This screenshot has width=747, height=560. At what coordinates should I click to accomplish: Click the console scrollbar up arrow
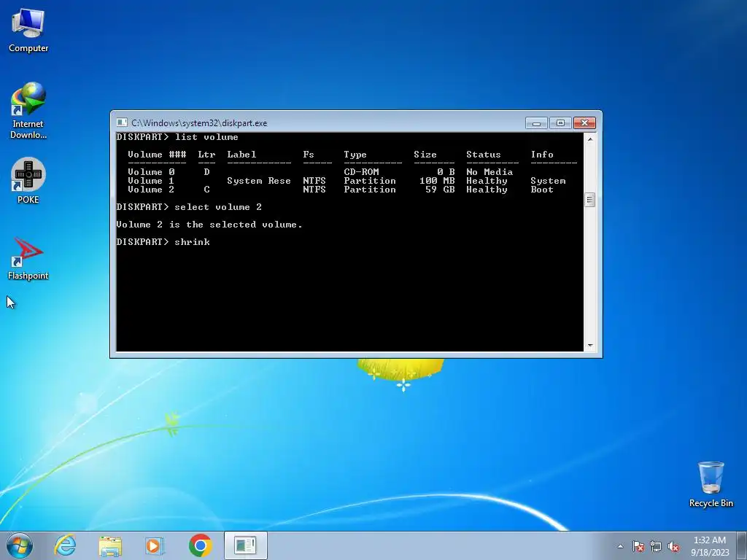(x=589, y=139)
